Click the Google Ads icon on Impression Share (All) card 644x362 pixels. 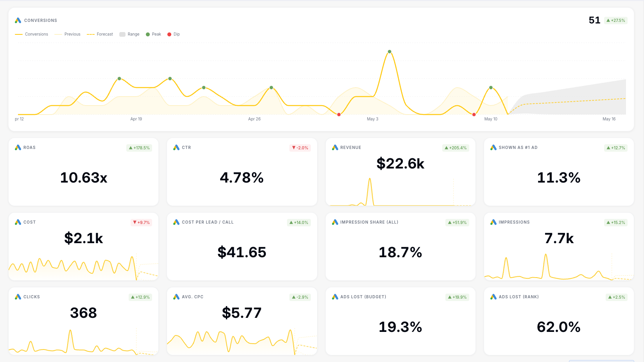pos(335,222)
